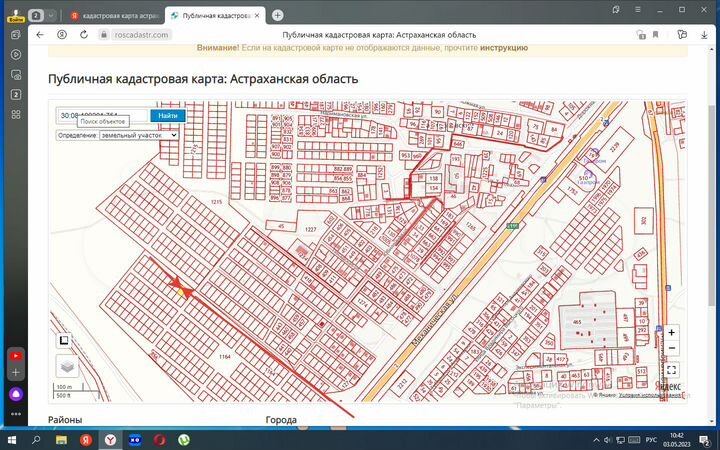Screen dimensions: 720x450
Task: Expand the tab group dropdown arrow
Action: point(50,15)
